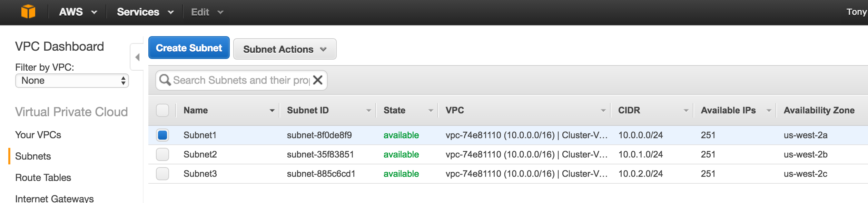
Task: Open the Name column sort arrow
Action: [272, 111]
